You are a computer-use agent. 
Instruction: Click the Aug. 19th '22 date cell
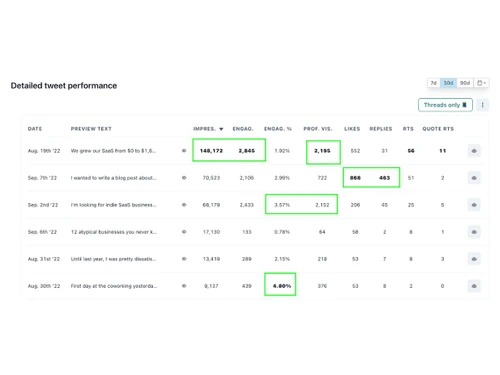point(44,151)
